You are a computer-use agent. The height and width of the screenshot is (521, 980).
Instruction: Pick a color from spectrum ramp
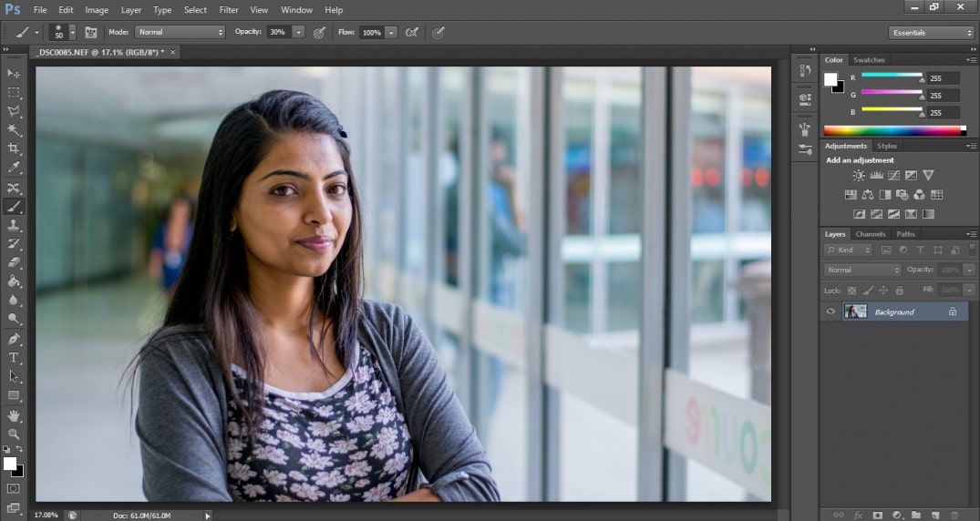(x=894, y=130)
